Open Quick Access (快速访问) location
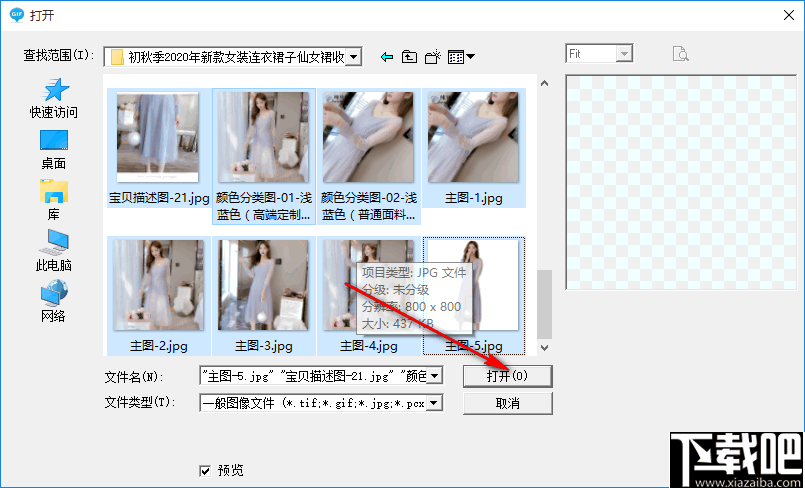Viewport: 805px width, 488px height. tap(54, 99)
